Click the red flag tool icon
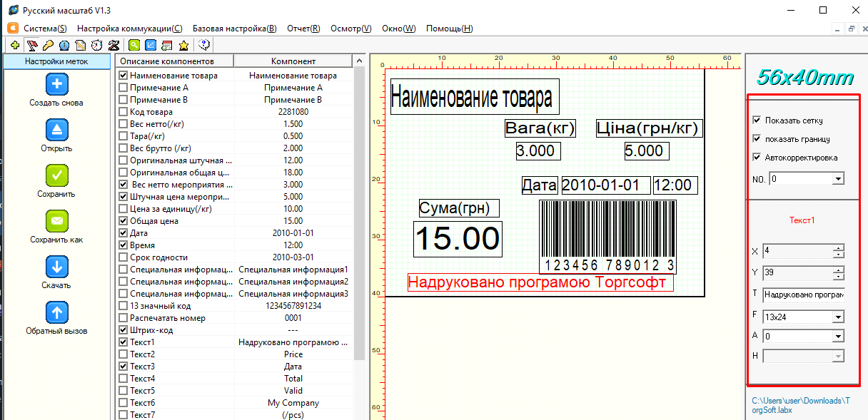The width and height of the screenshot is (868, 420). click(32, 45)
